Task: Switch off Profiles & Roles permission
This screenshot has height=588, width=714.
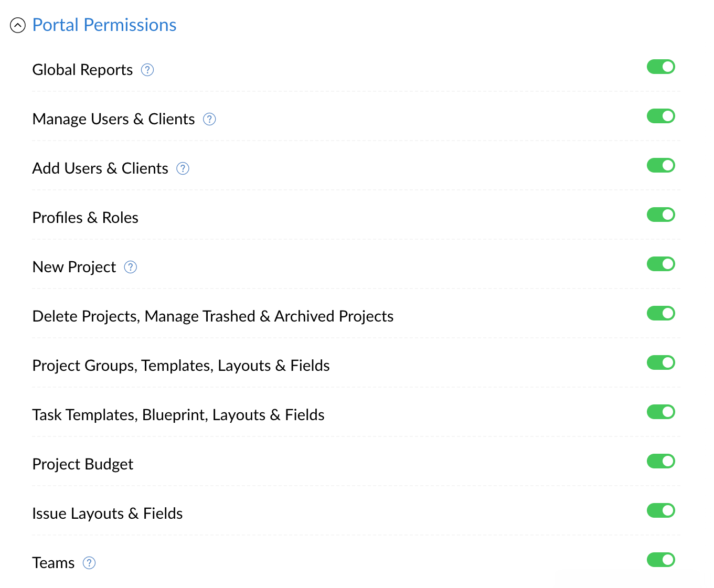Action: point(660,215)
